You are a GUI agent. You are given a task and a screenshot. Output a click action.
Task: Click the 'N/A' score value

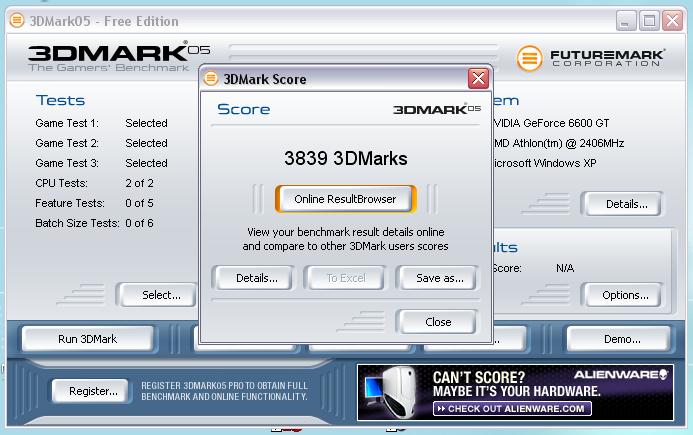pos(565,268)
